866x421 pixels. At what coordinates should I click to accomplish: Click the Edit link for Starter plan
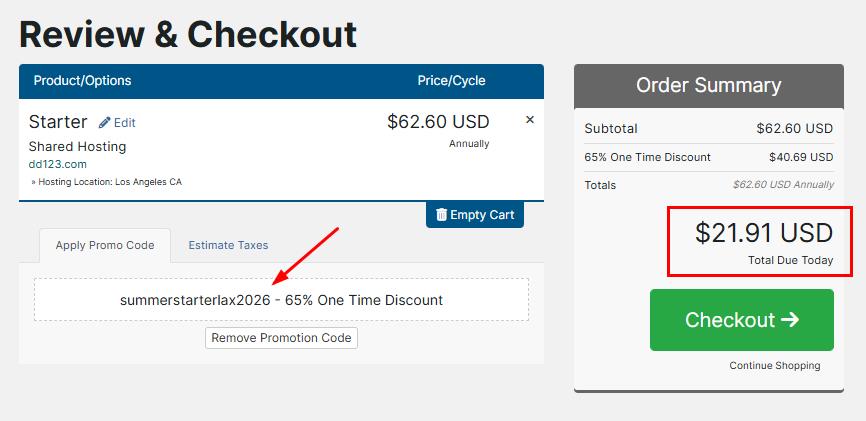(117, 123)
